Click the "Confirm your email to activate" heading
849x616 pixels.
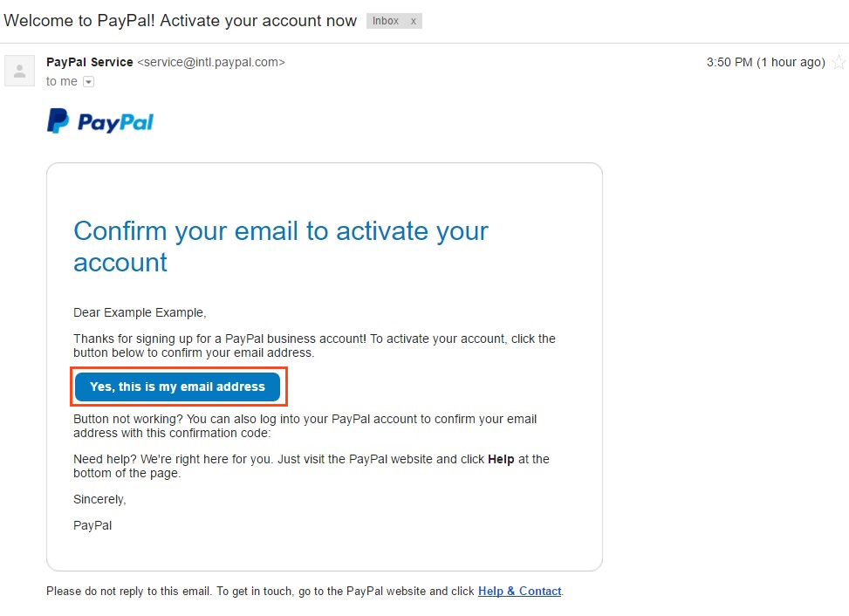280,246
